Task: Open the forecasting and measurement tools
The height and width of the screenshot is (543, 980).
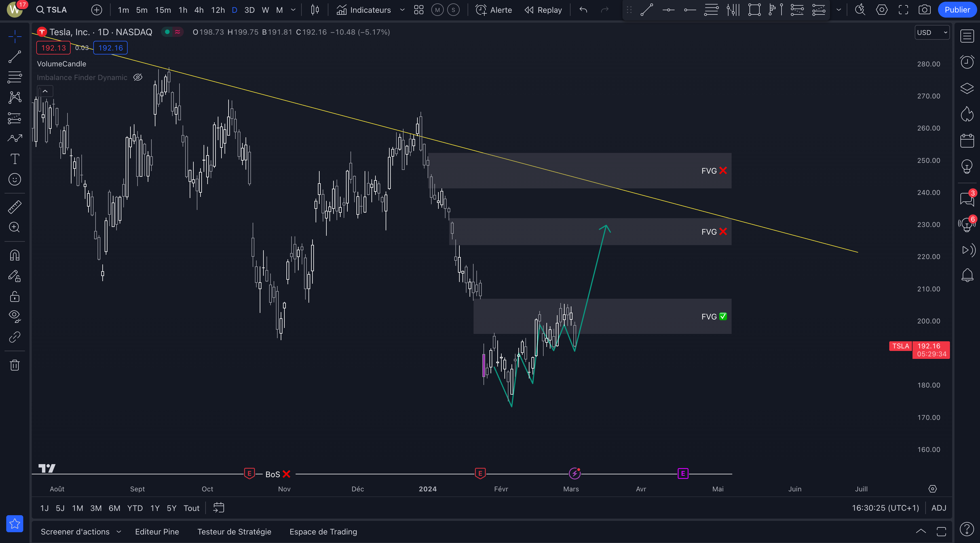Action: point(15,118)
